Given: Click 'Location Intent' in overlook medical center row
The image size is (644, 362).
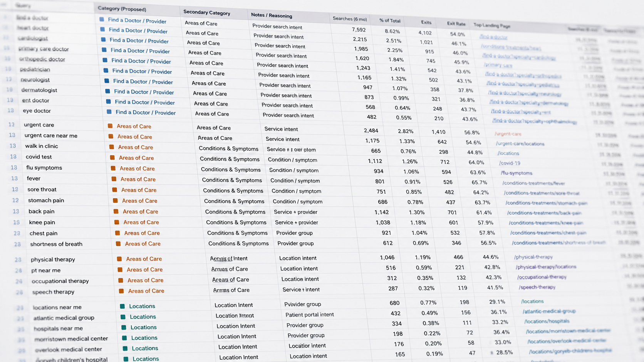Looking at the screenshot, I should [238, 347].
